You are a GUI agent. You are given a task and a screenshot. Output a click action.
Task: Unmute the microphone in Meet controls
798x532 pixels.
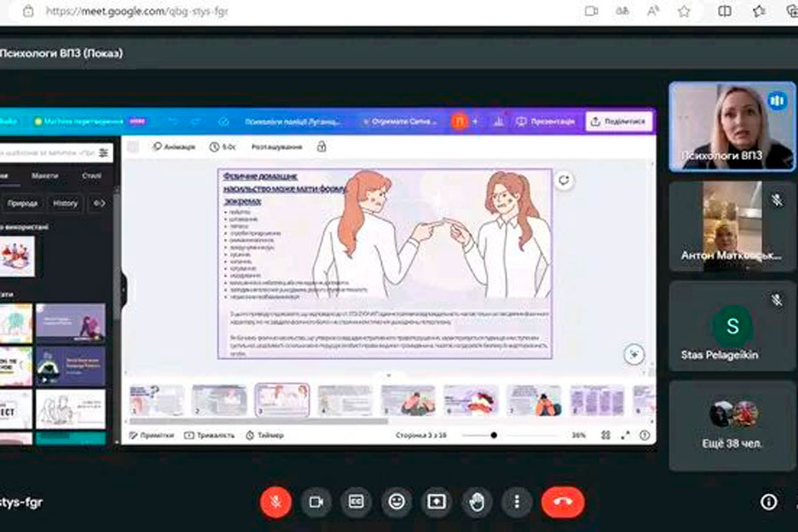[276, 502]
